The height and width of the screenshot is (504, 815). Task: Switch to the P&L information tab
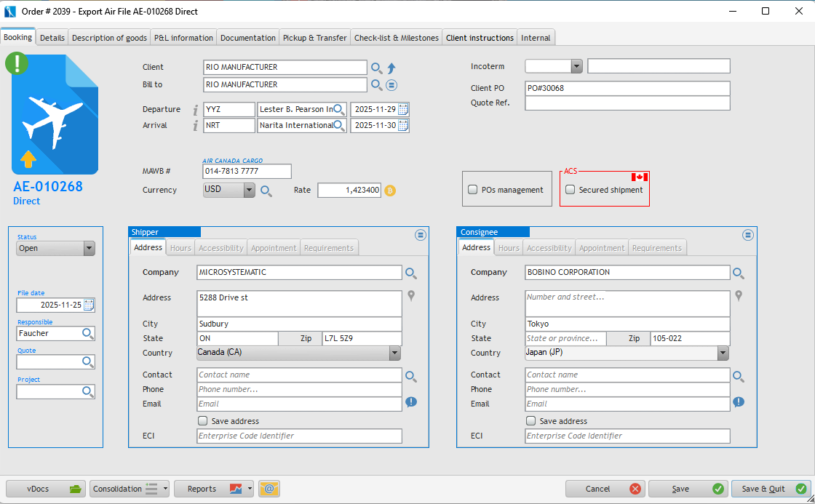(183, 38)
